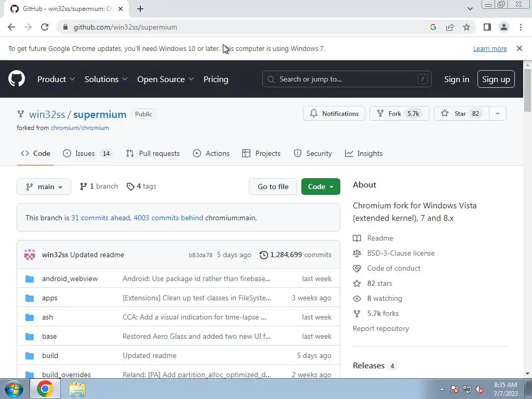Switch to the Security tab

coord(313,153)
